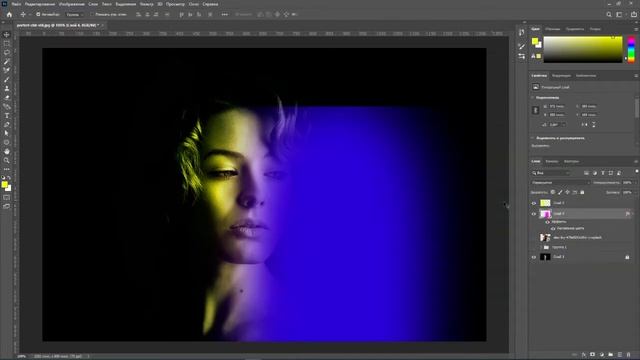Switch to the Библиотеки tab
The height and width of the screenshot is (360, 640).
pos(586,76)
